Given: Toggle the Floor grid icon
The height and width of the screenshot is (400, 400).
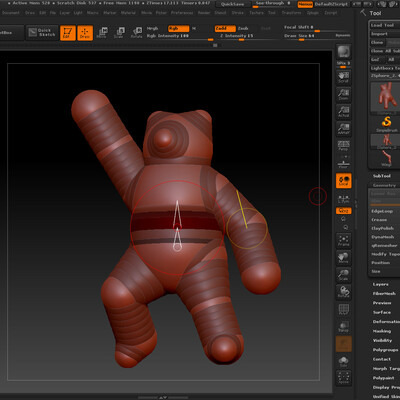Looking at the screenshot, I should 343,164.
